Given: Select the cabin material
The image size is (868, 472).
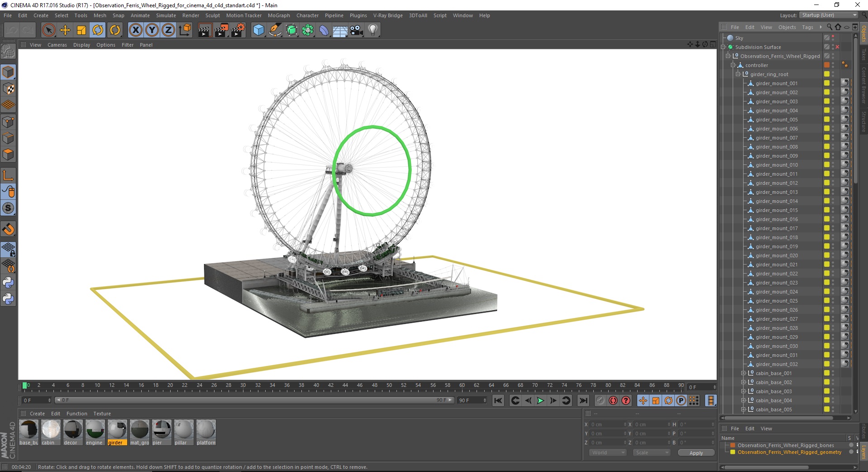Looking at the screenshot, I should (51, 433).
